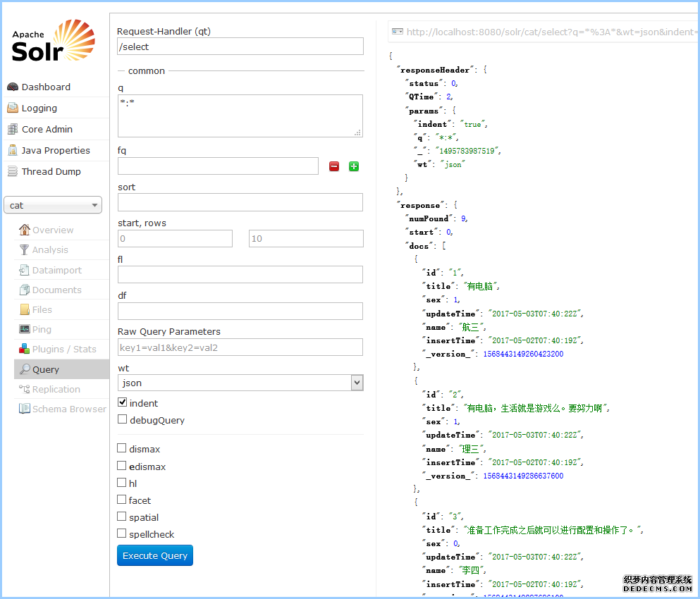This screenshot has width=700, height=599.
Task: Open the localhost select query URL link
Action: click(x=550, y=32)
